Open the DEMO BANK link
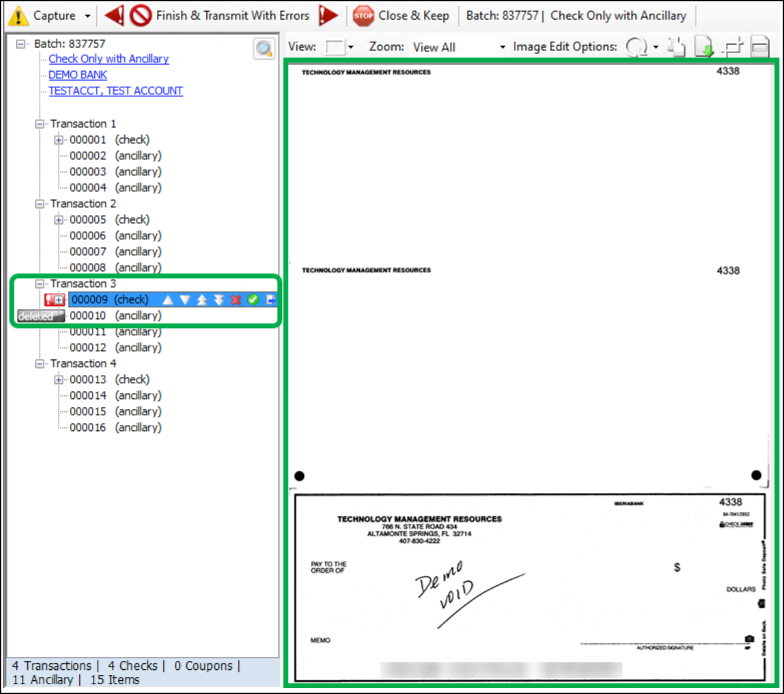 tap(77, 75)
